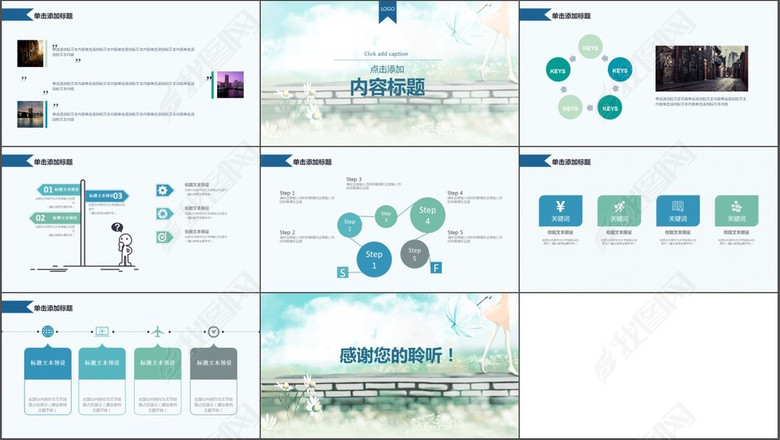Click the 'Click add caption' text
Image resolution: width=780 pixels, height=440 pixels.
(386, 54)
